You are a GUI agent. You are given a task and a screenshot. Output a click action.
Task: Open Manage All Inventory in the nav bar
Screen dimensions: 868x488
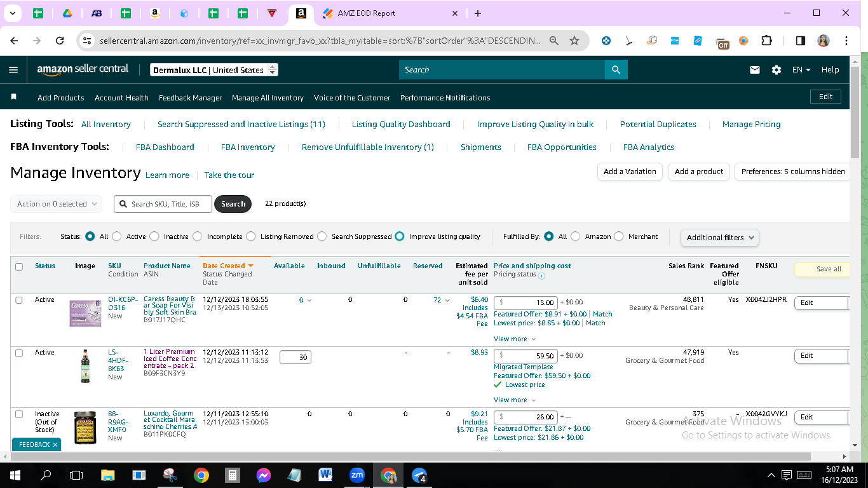click(x=268, y=98)
